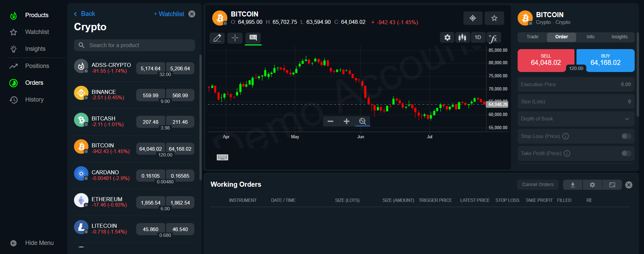
Task: Select the chart drawing pencil tool
Action: [x=217, y=38]
